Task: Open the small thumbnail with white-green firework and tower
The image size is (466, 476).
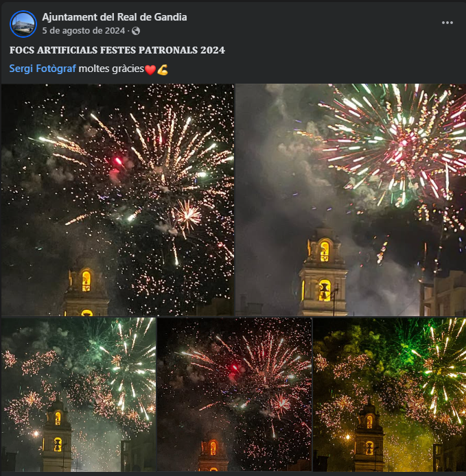Action: 79,394
